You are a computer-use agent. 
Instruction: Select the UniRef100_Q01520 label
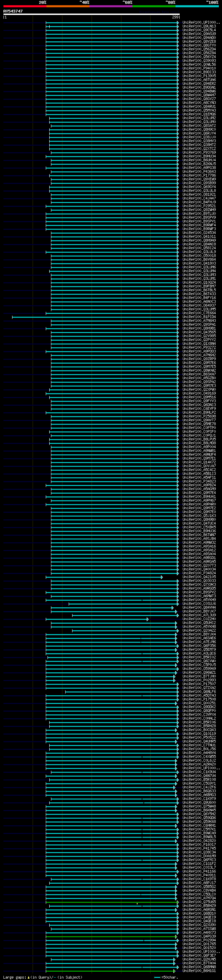[199, 948]
